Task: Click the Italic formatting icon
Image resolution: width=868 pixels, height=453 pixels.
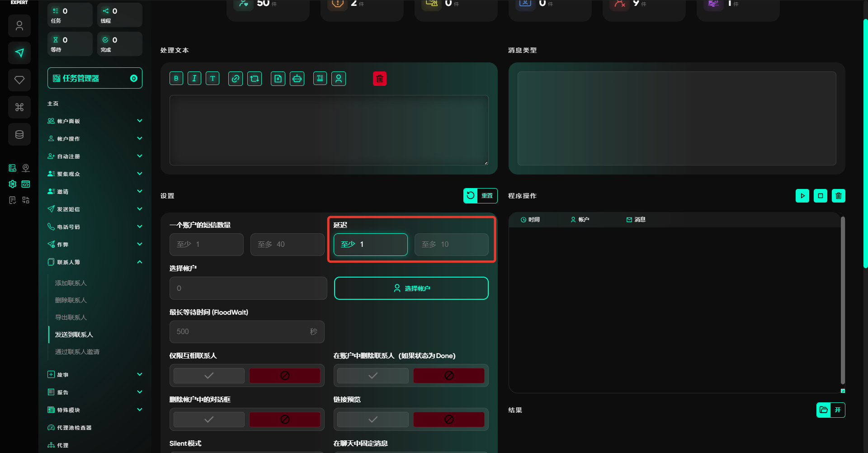Action: pos(194,79)
